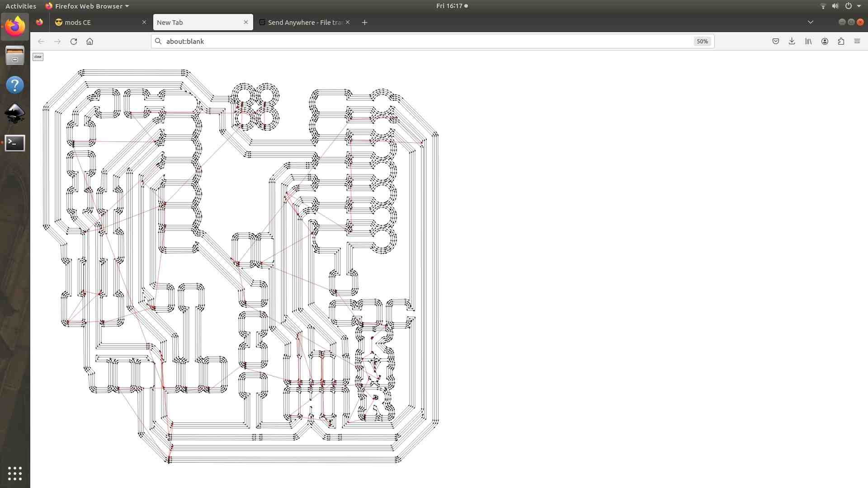Open the Downloads panel icon
Screen dimensions: 868x488
(792, 41)
